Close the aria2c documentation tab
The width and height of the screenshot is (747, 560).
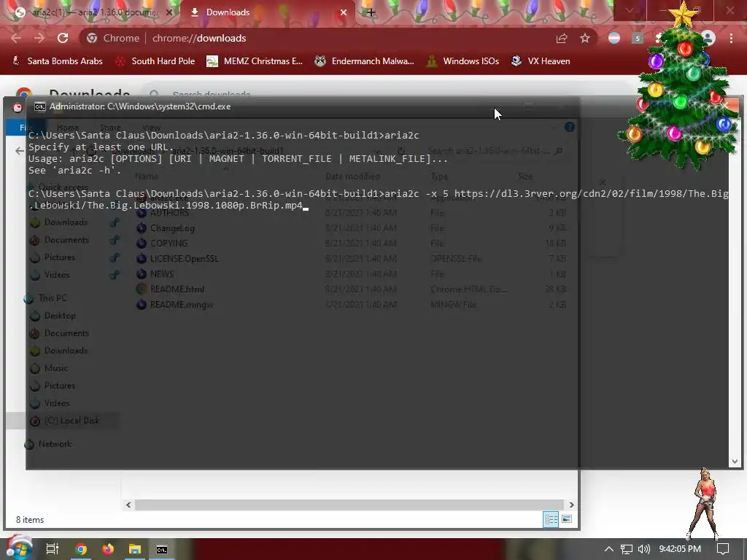click(169, 12)
